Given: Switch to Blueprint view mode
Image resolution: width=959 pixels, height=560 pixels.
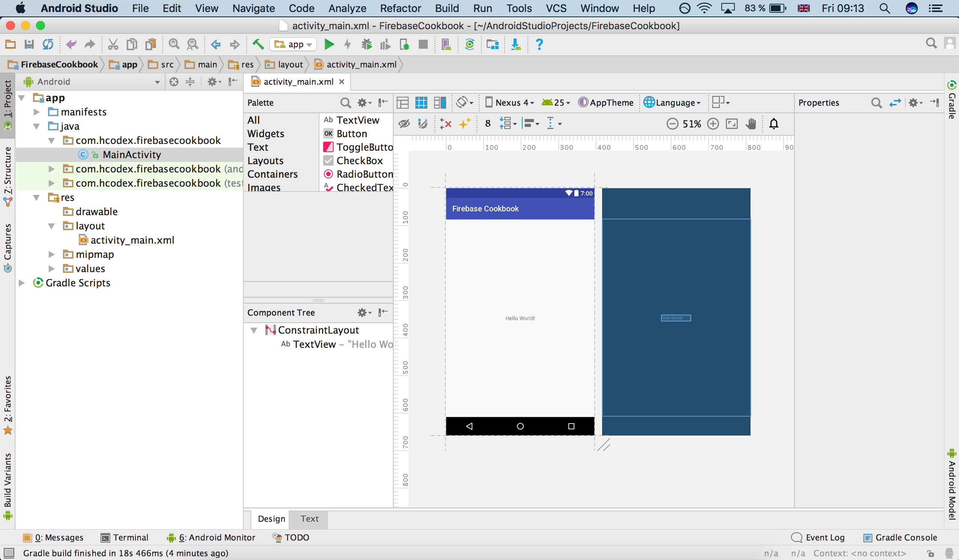Looking at the screenshot, I should [x=421, y=102].
